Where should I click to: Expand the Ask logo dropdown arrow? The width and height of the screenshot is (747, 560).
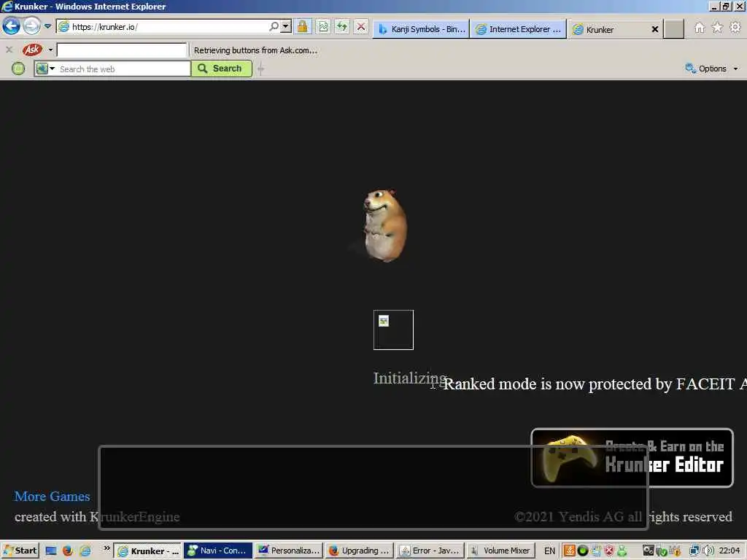tap(50, 50)
